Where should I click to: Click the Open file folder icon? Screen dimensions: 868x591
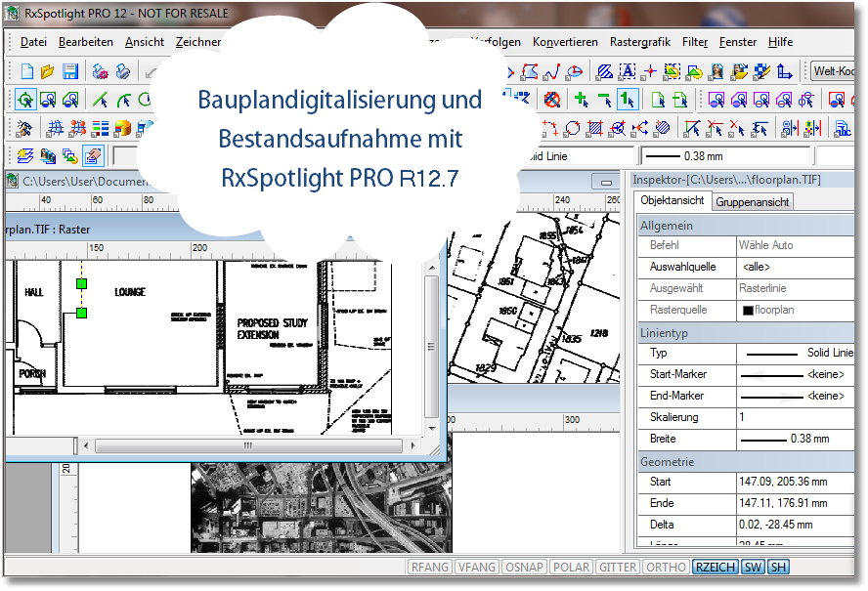pyautogui.click(x=48, y=71)
